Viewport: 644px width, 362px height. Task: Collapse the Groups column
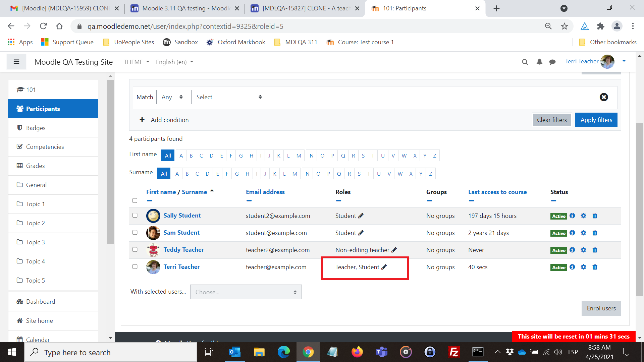(x=429, y=201)
